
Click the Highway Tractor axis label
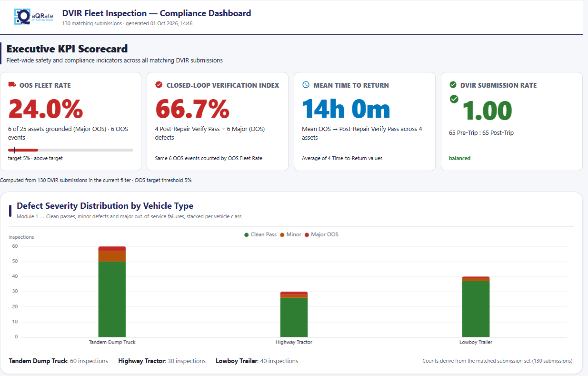tap(294, 342)
